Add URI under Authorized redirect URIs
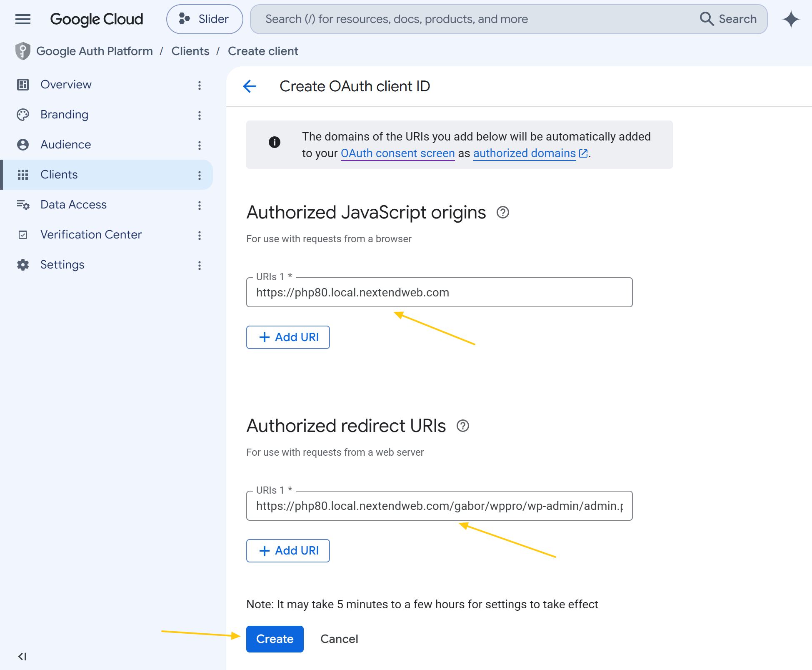 [288, 551]
